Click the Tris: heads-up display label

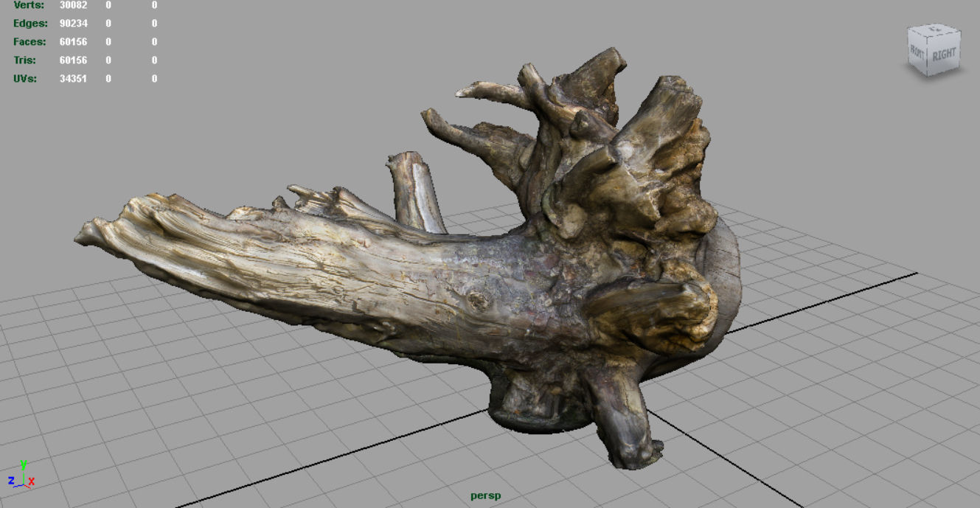pos(25,60)
